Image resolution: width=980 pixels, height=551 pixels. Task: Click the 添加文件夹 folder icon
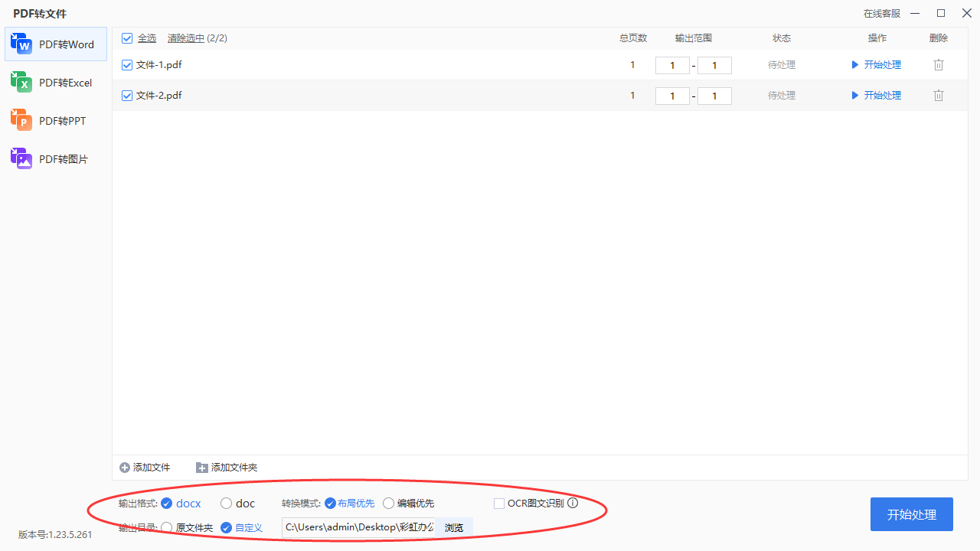pyautogui.click(x=202, y=468)
